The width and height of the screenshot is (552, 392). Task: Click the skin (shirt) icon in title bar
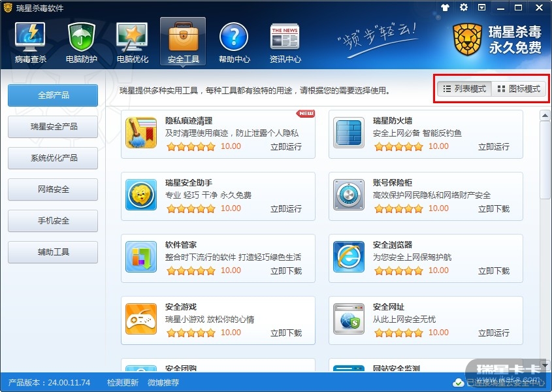point(446,7)
